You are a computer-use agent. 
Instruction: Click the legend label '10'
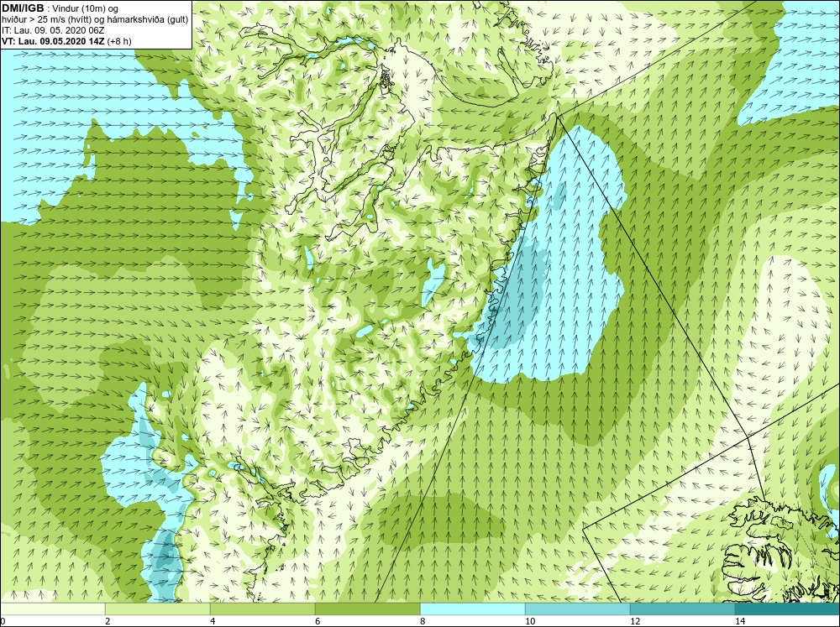[x=530, y=621]
